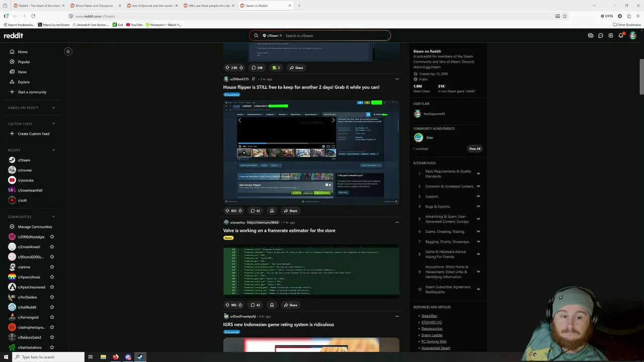
Task: Open 'Valve is working on a framerate estimator' post
Action: point(279,230)
